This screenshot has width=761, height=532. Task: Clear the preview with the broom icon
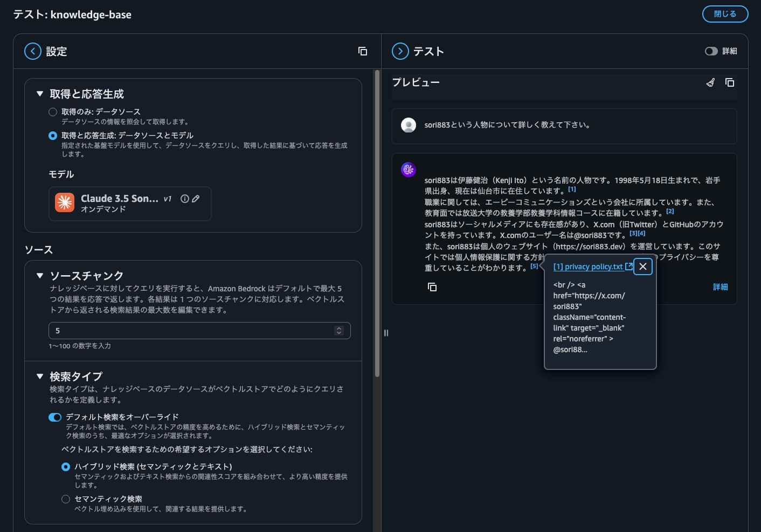click(711, 82)
